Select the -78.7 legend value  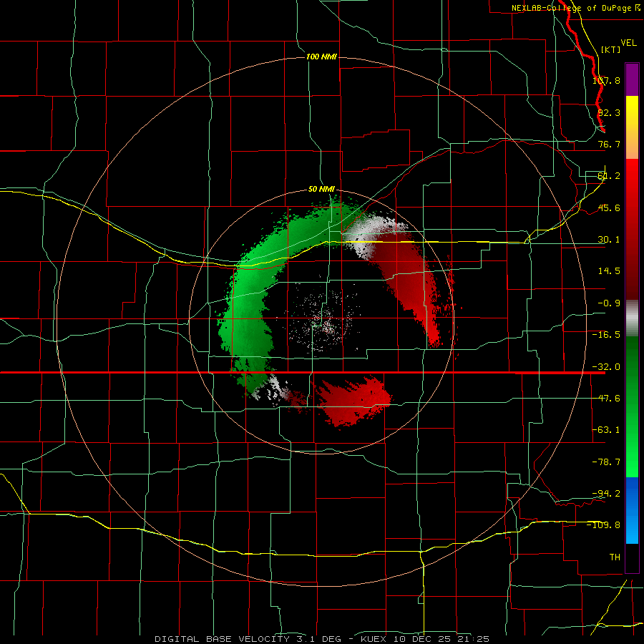tap(606, 462)
